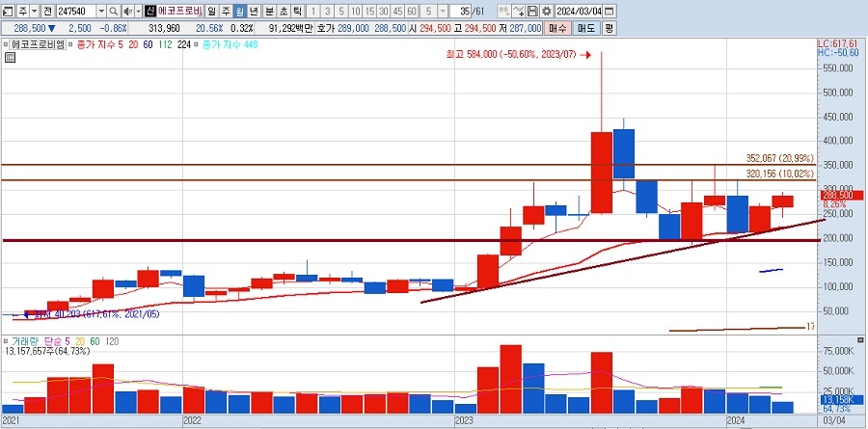Click the LC:617.61 indicator text
868x429 pixels.
click(838, 43)
